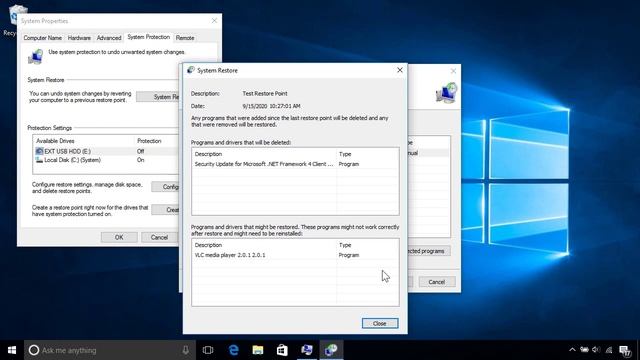
Task: Click Type header in deleted programs list
Action: click(x=345, y=154)
